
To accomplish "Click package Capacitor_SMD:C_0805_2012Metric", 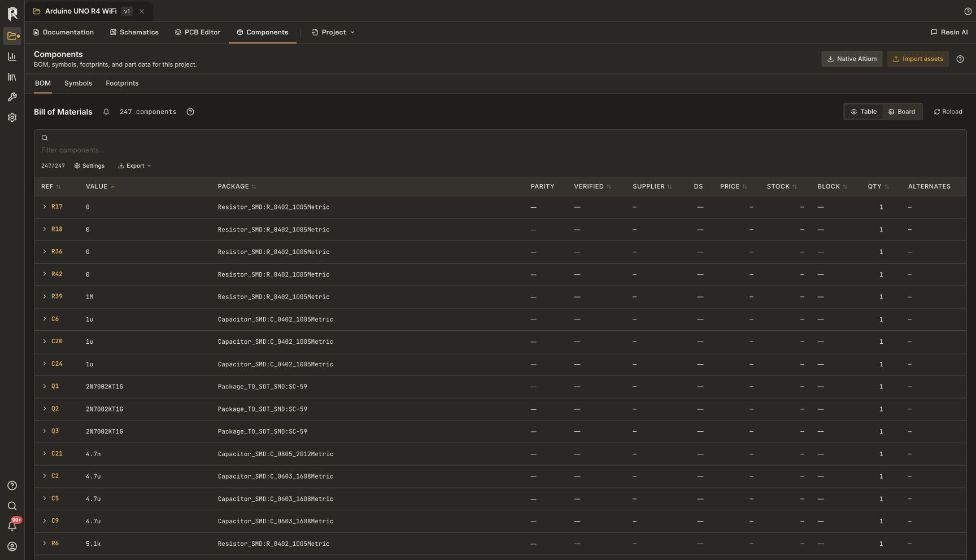I will point(276,454).
